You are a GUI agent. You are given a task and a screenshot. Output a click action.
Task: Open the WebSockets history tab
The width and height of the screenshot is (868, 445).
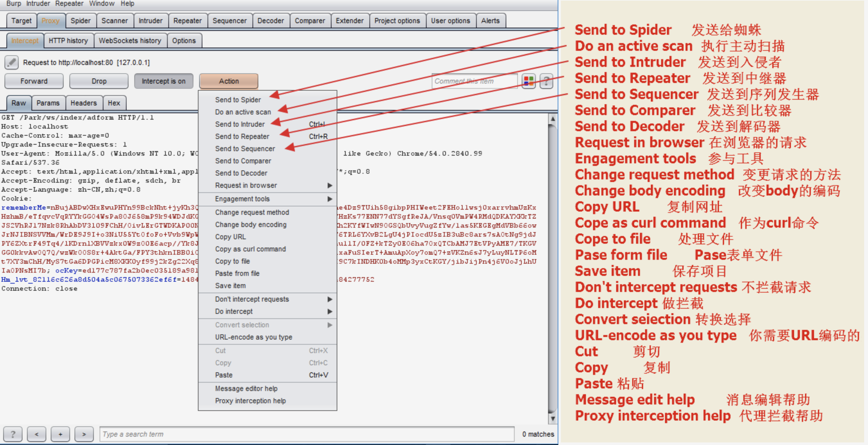point(130,41)
